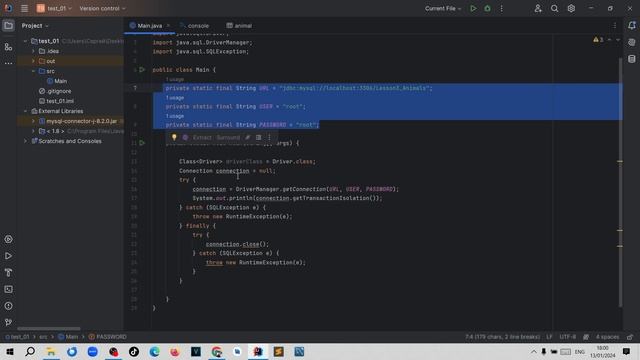Expand the out folder
Viewport: 640px width, 360px height.
click(33, 61)
